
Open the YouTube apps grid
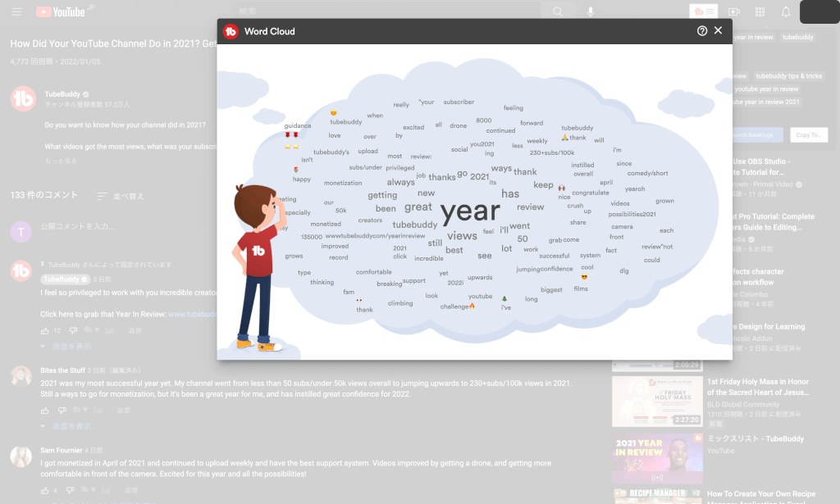pos(760,11)
